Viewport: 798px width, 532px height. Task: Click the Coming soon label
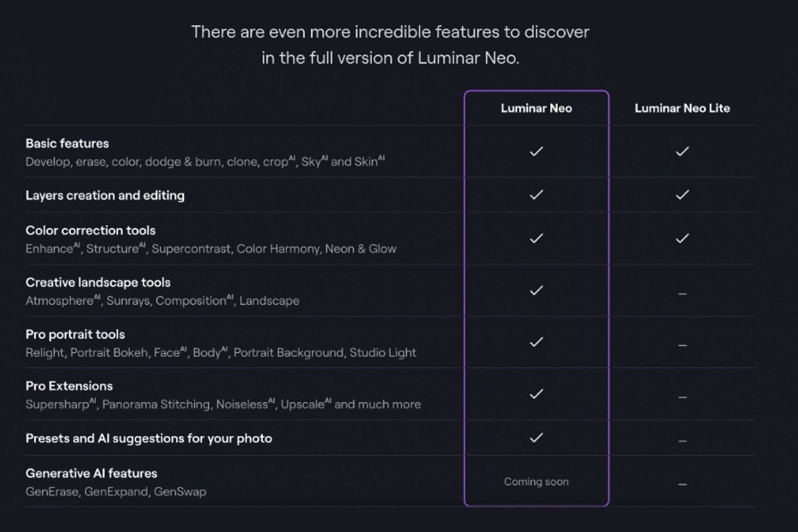point(536,482)
